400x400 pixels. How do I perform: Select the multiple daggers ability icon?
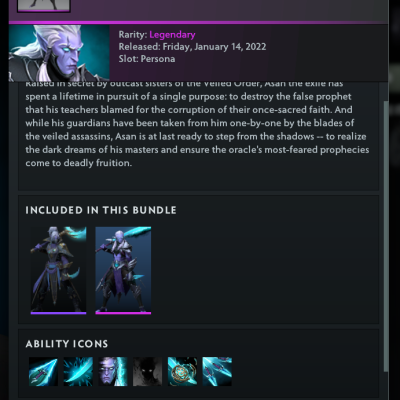pos(217,371)
